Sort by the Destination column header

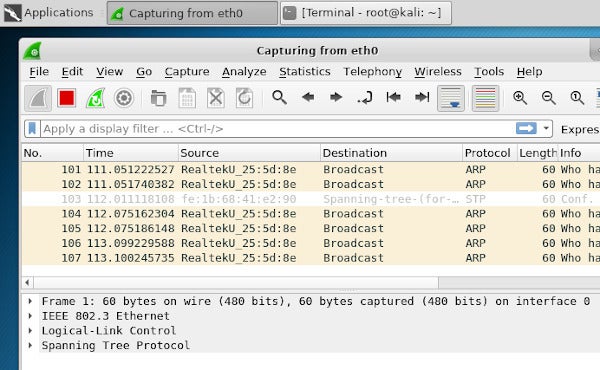[391, 153]
